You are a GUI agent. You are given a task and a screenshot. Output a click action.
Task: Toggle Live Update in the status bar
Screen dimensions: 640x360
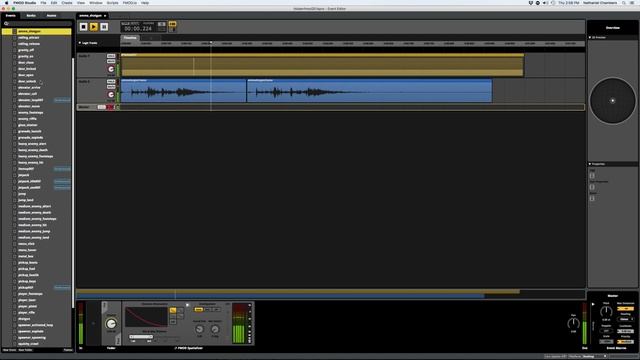[555, 356]
